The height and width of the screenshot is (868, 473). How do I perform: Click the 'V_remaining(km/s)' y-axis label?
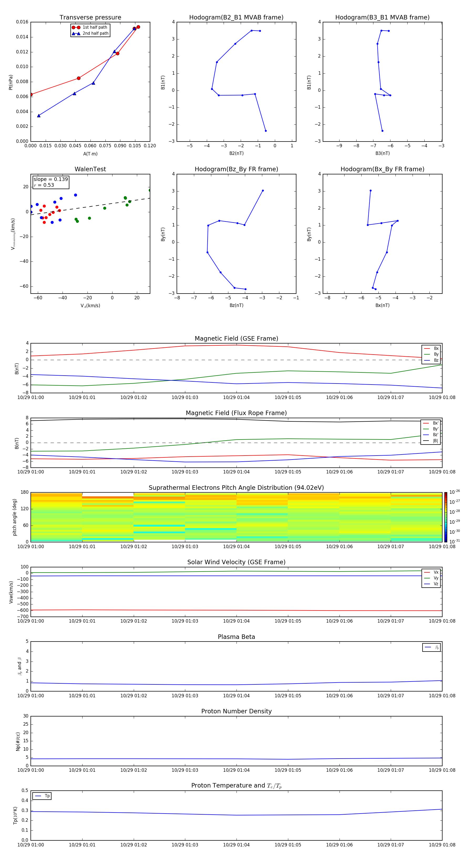(13, 234)
